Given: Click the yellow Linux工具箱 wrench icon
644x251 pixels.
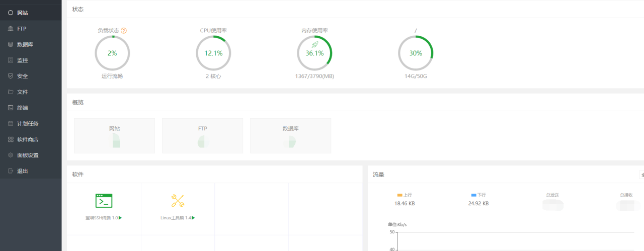Looking at the screenshot, I should pyautogui.click(x=178, y=201).
